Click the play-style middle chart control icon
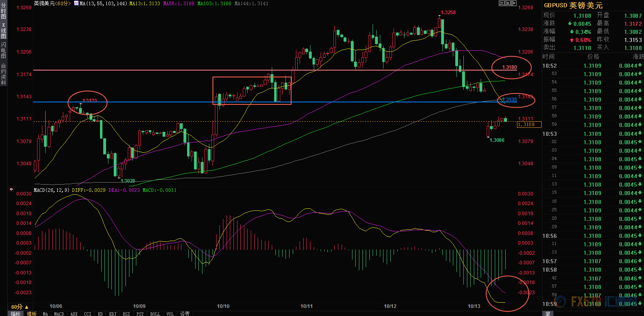Viewport: 644px width, 316px height. pyautogui.click(x=508, y=3)
